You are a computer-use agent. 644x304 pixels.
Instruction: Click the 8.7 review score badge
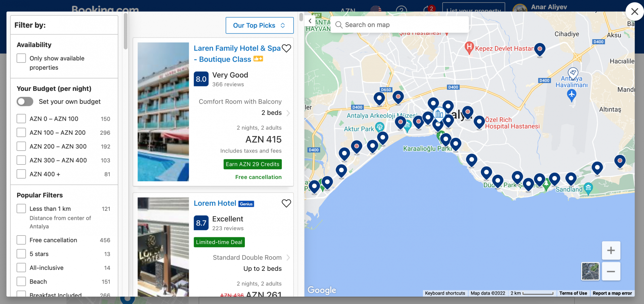coord(201,223)
